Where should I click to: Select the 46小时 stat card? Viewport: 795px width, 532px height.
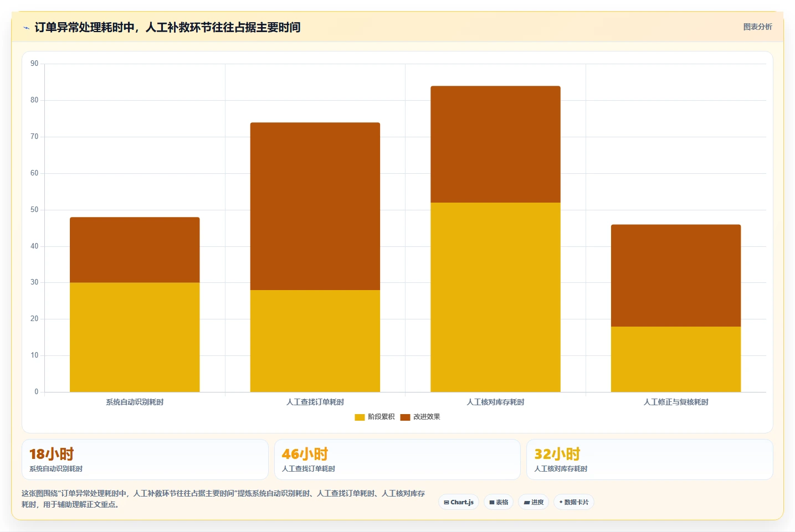coord(397,459)
